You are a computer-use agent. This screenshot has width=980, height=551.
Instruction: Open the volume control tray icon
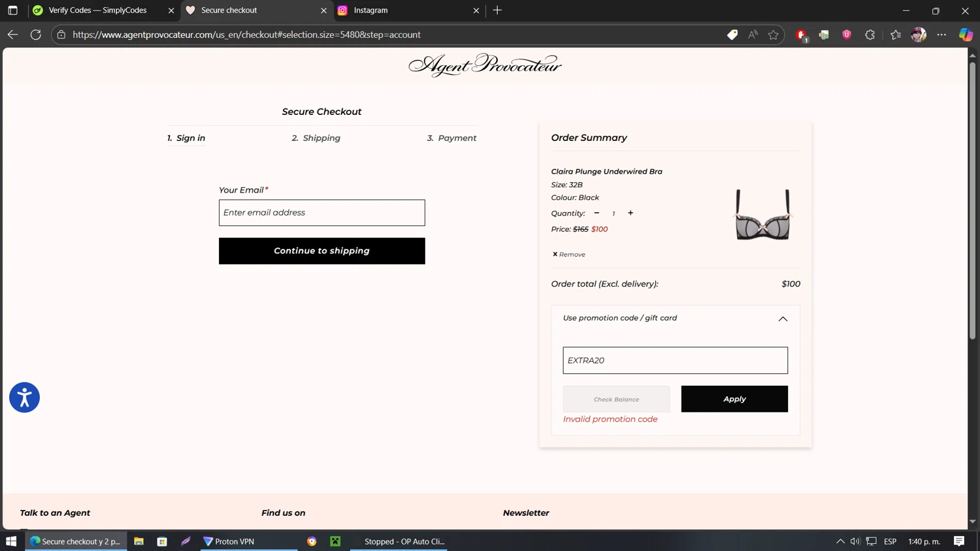point(855,541)
